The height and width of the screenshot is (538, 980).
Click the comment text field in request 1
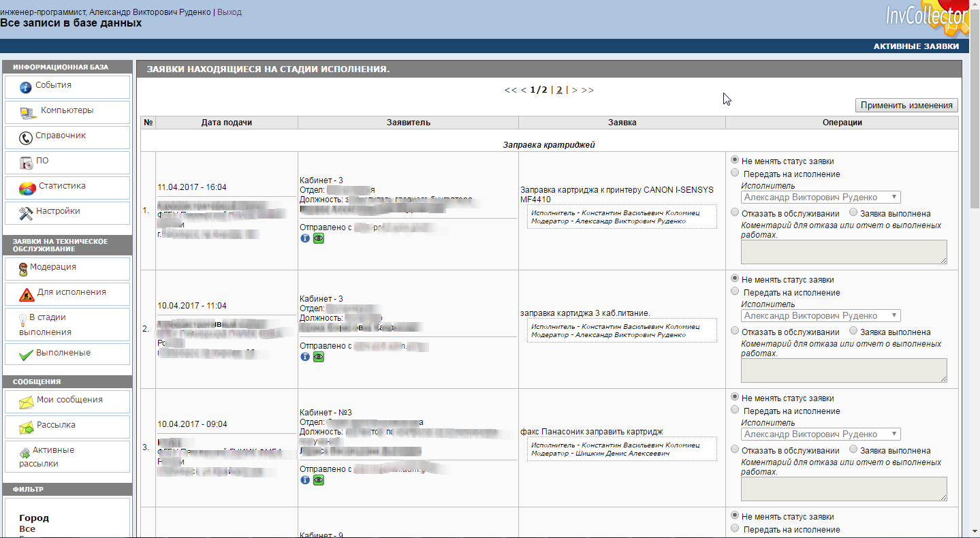coord(843,251)
